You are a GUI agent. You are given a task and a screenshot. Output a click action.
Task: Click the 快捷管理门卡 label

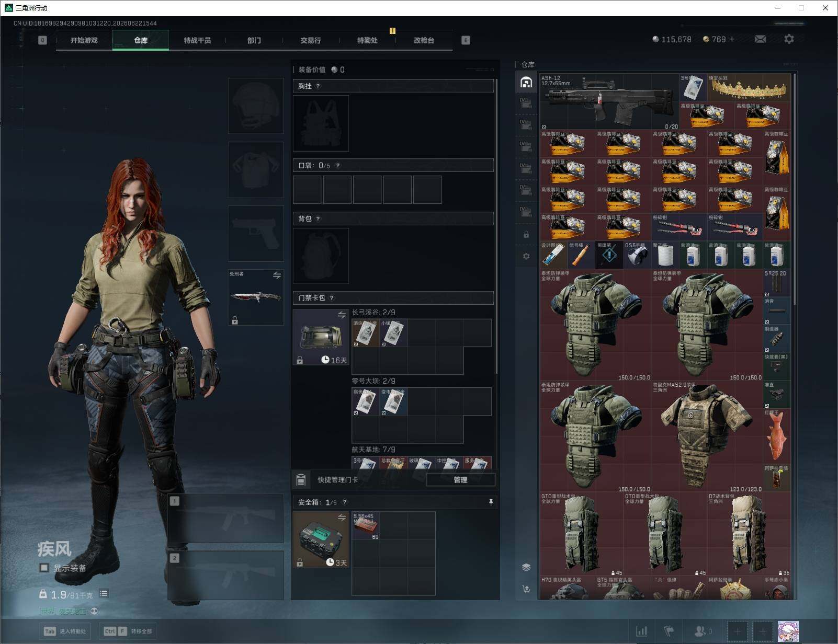(338, 480)
